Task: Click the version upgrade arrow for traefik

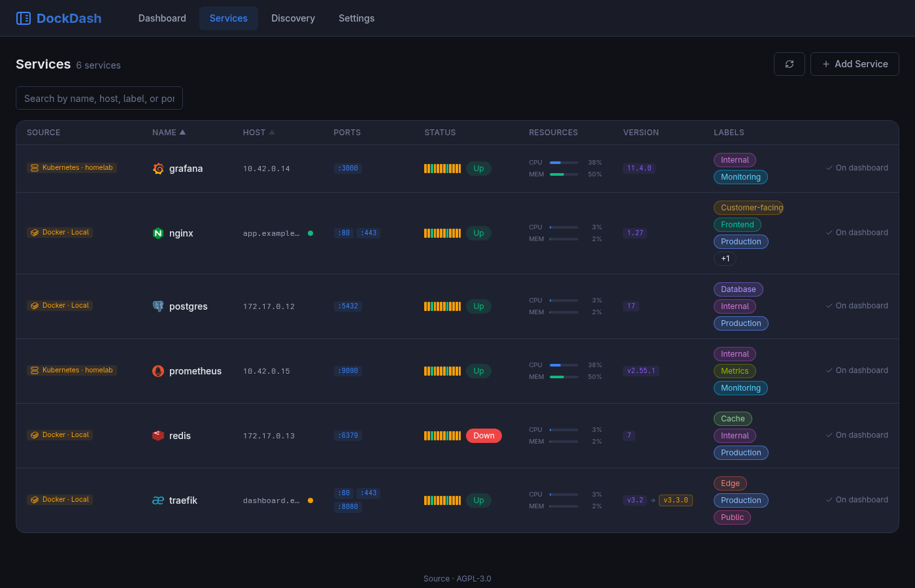Action: pos(653,500)
